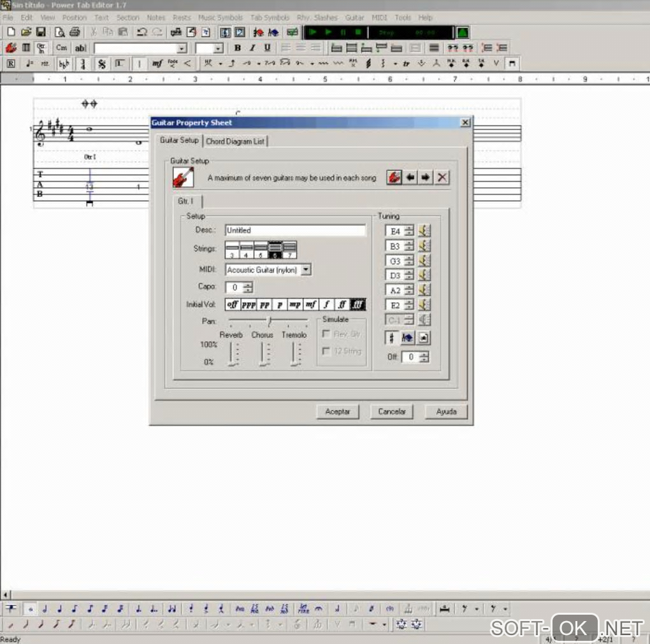The image size is (650, 644).
Task: Open the font name dropdown in toolbar
Action: pos(182,48)
